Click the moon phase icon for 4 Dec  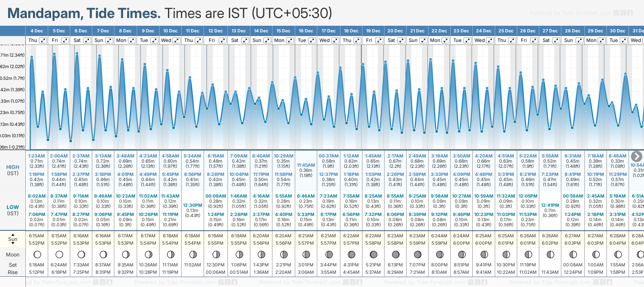(x=37, y=255)
